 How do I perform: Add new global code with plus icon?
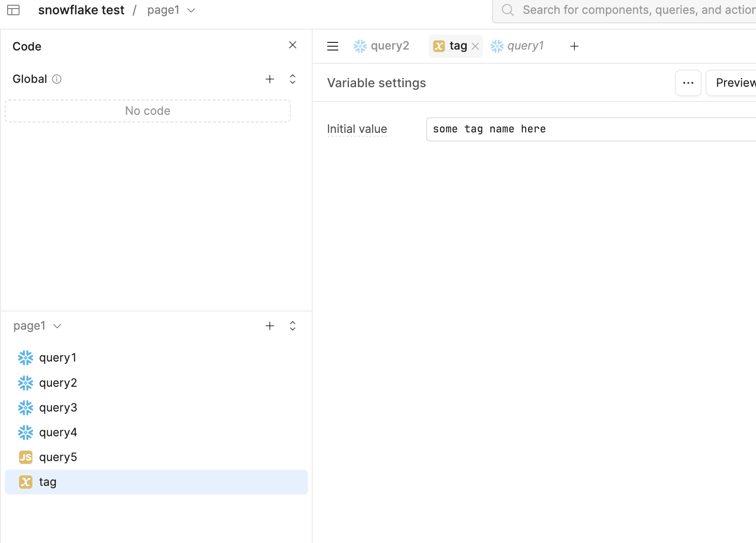270,79
